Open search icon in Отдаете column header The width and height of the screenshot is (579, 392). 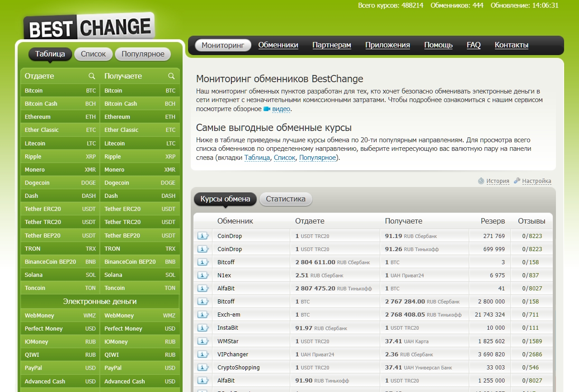point(92,76)
